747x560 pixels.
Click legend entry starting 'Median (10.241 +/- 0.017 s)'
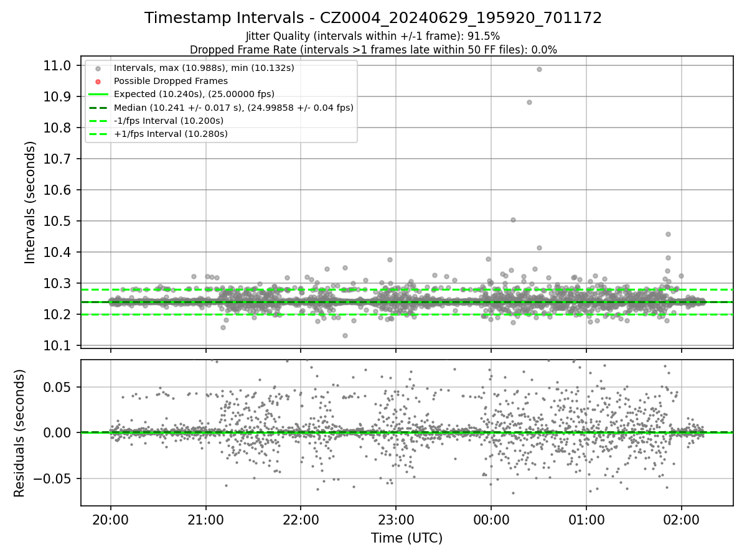pos(233,108)
